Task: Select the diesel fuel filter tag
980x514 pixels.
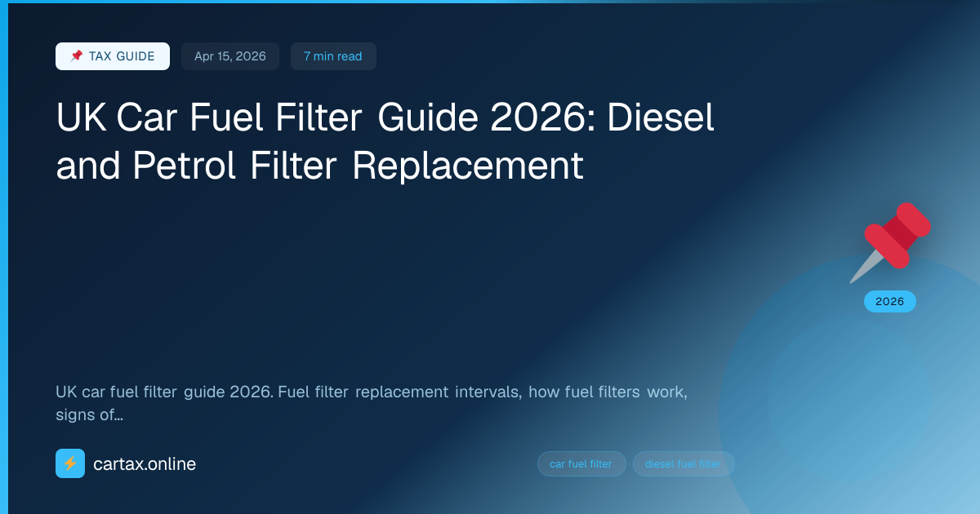Action: click(x=684, y=463)
